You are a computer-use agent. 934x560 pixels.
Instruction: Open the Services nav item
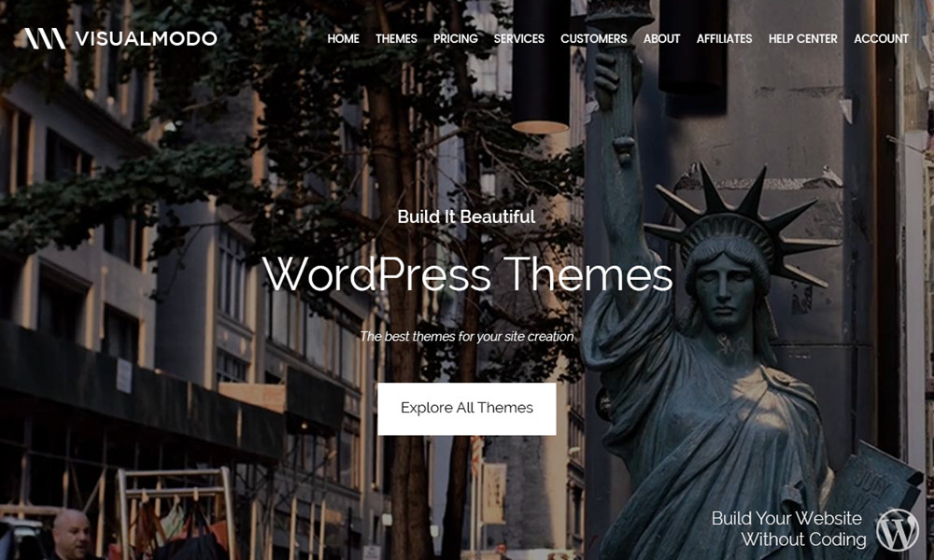coord(518,38)
